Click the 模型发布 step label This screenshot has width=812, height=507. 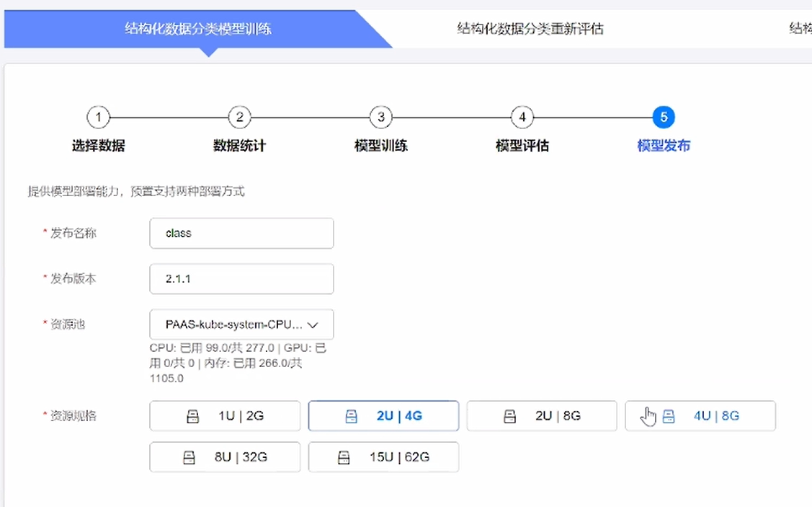pyautogui.click(x=664, y=146)
